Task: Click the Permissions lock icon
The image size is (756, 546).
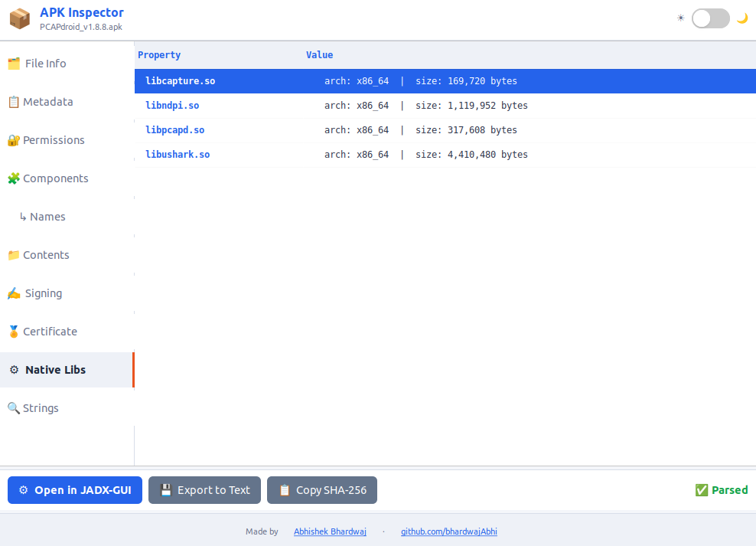Action: (14, 140)
